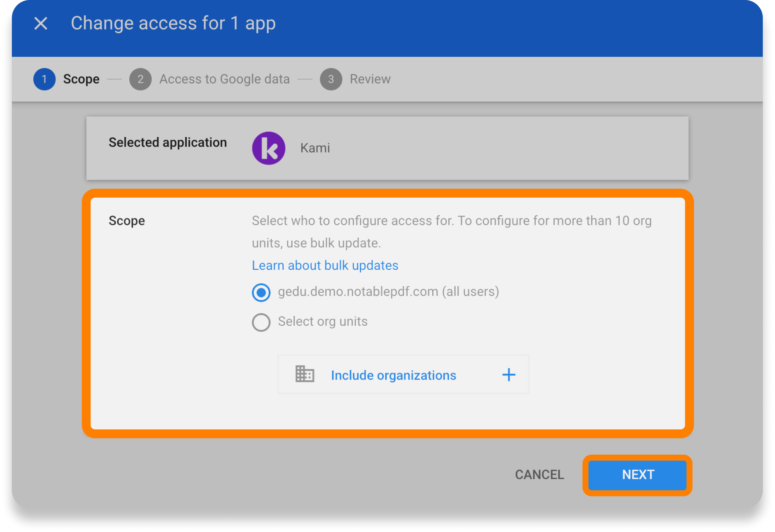Screen dimensions: 775x532
Task: Jump to step 2 Access to Google data
Action: [x=210, y=79]
